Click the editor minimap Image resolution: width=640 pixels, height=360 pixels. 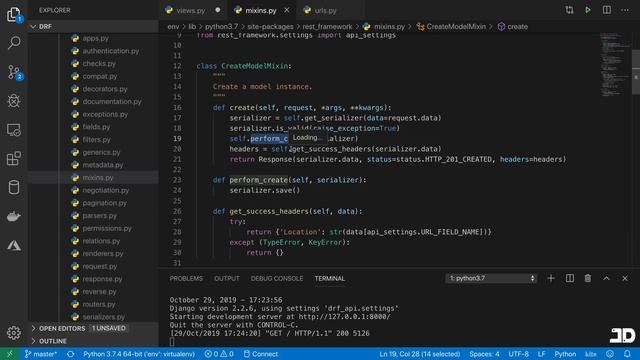[616, 65]
